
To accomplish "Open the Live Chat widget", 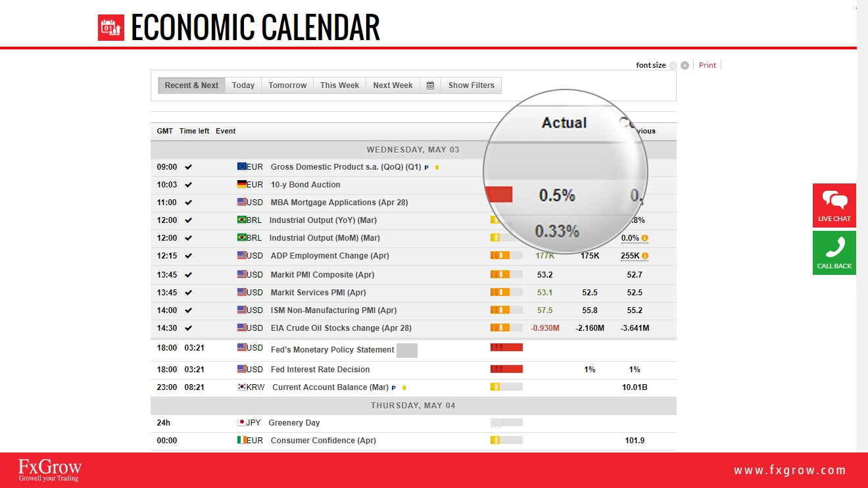I will (x=834, y=205).
